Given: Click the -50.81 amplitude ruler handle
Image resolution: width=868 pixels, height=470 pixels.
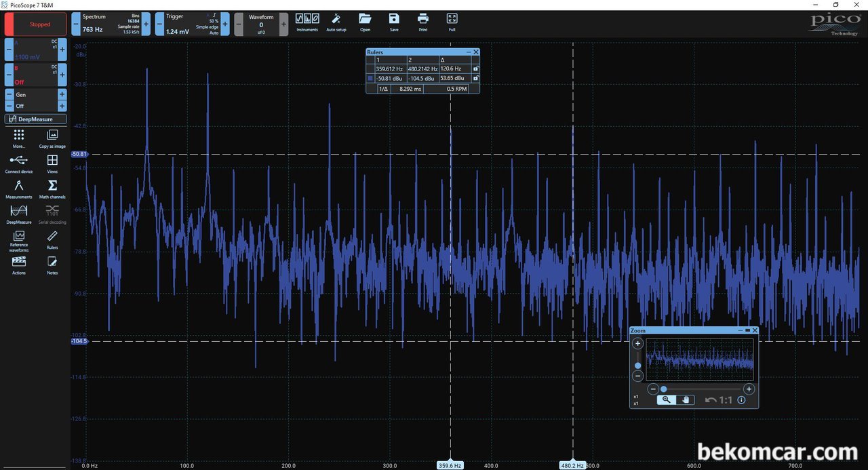Looking at the screenshot, I should [x=79, y=155].
